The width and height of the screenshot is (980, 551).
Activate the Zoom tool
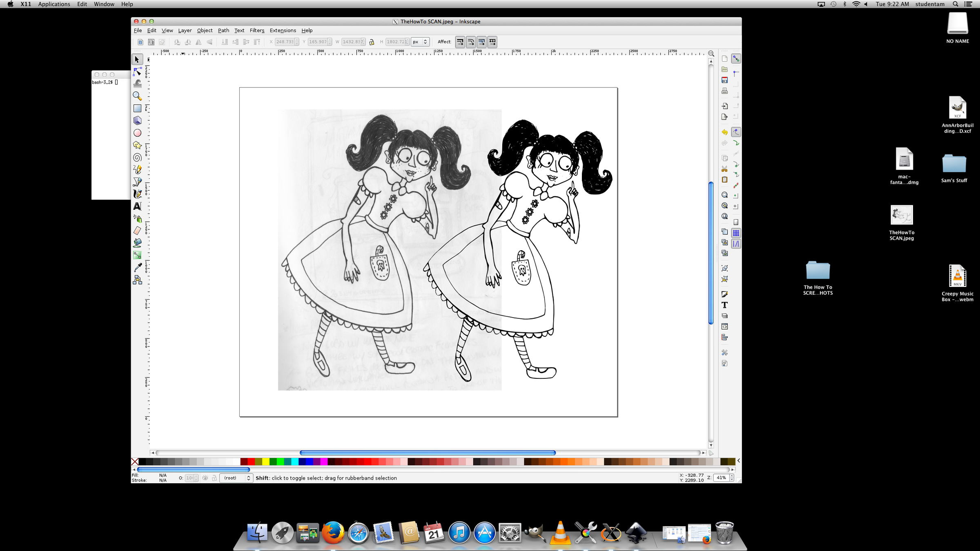point(138,96)
